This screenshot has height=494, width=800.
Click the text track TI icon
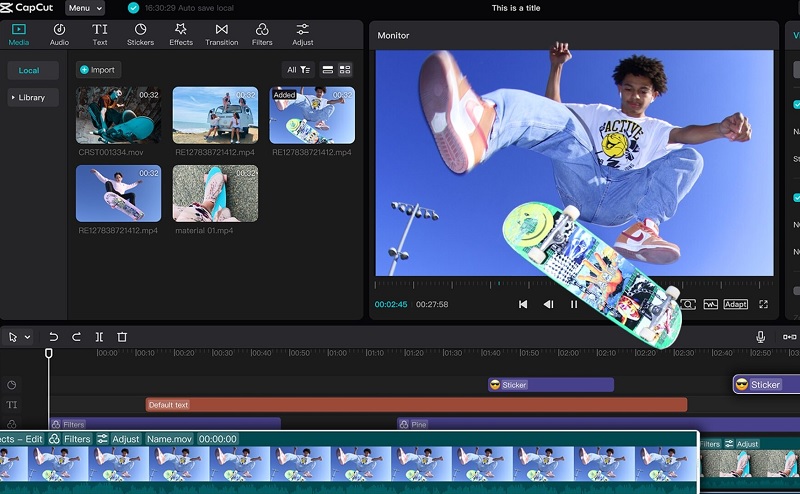[12, 405]
